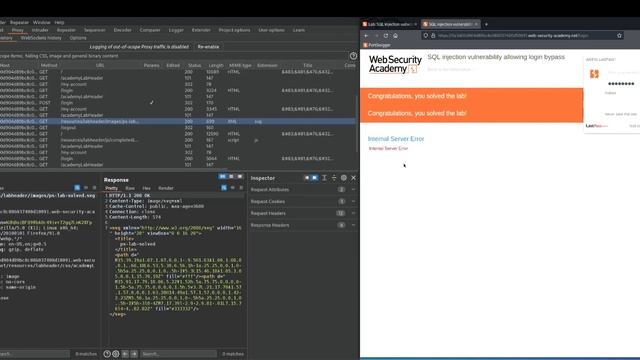Click the LastPass popup icon

594,74
